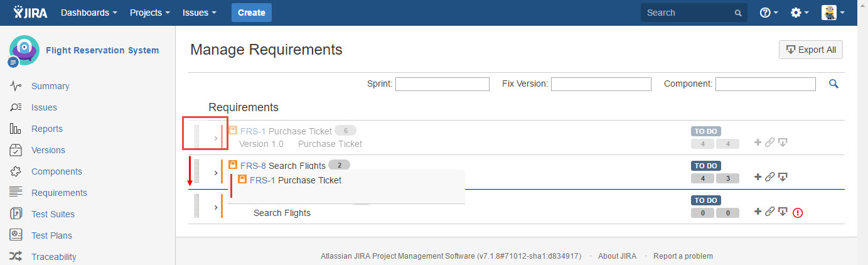Expand the FRS-1 Purchase Ticket requirement

coord(216,138)
